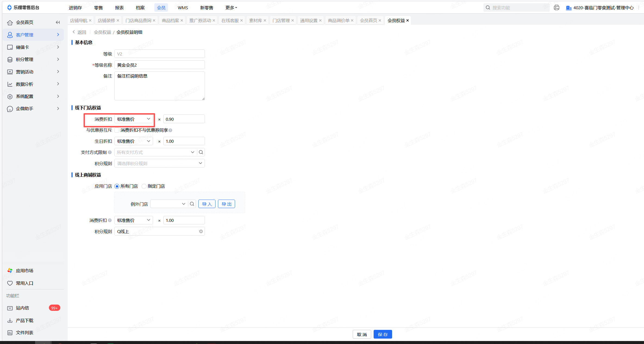Open 应用市场 from sidebar
The width and height of the screenshot is (644, 344).
(24, 271)
